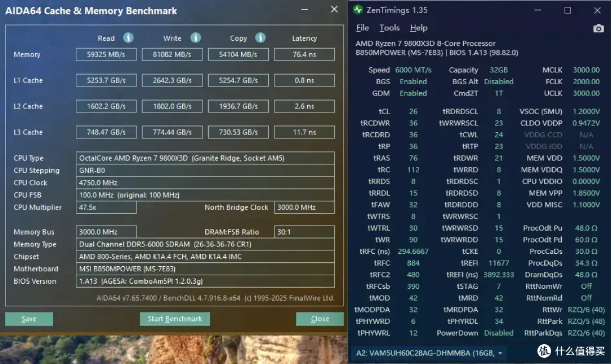The width and height of the screenshot is (611, 364).
Task: Click the ProcOdt Pd 60.0 Ω value
Action: (x=586, y=240)
